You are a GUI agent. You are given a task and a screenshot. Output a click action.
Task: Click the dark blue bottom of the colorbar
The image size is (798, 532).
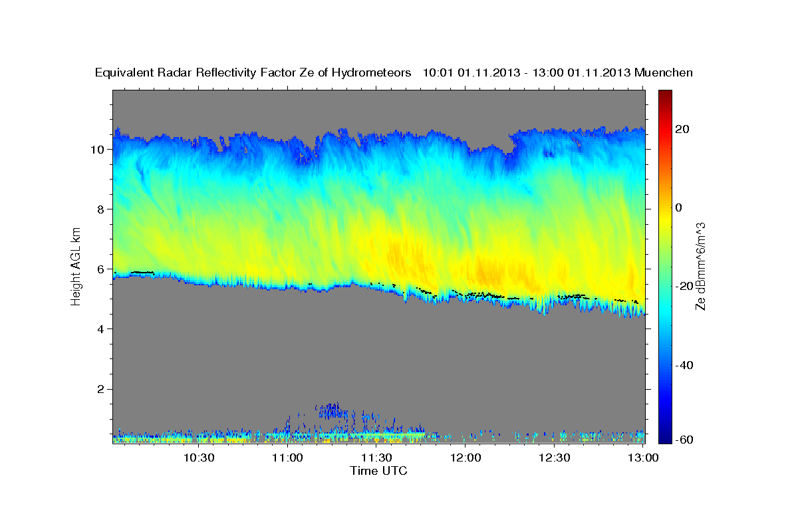pos(664,436)
